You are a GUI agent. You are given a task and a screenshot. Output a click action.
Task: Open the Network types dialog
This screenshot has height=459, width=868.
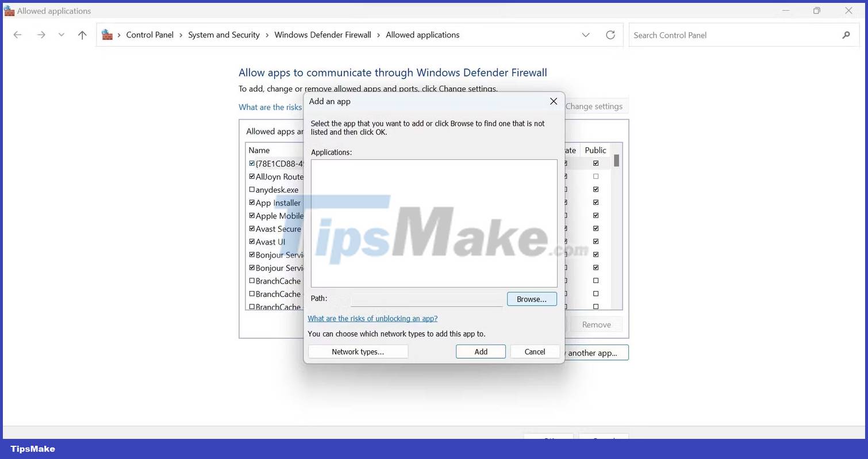(x=358, y=351)
